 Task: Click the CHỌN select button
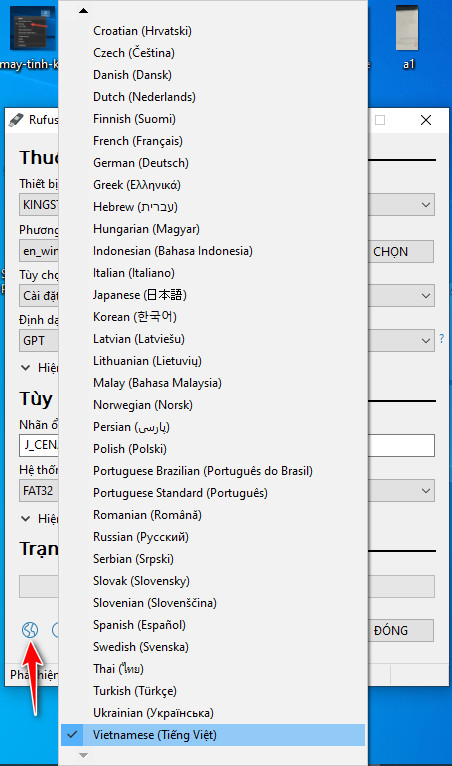401,252
